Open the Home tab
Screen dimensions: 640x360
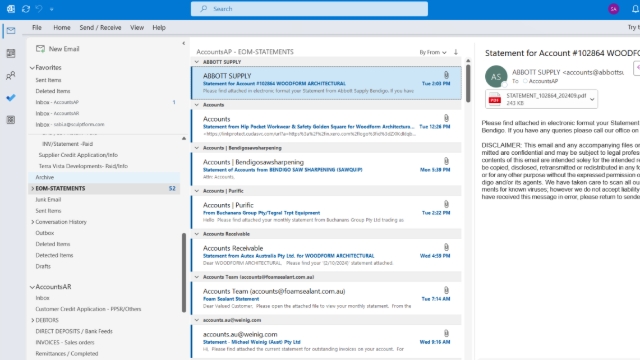click(62, 27)
